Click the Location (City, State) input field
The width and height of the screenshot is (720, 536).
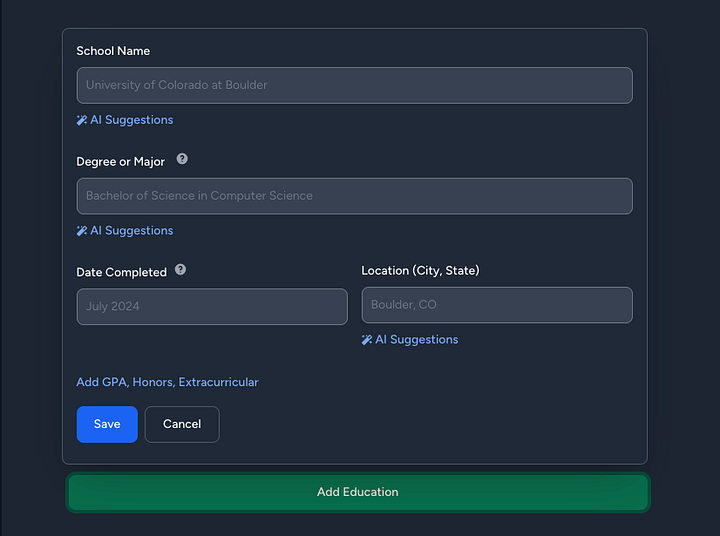(x=496, y=305)
